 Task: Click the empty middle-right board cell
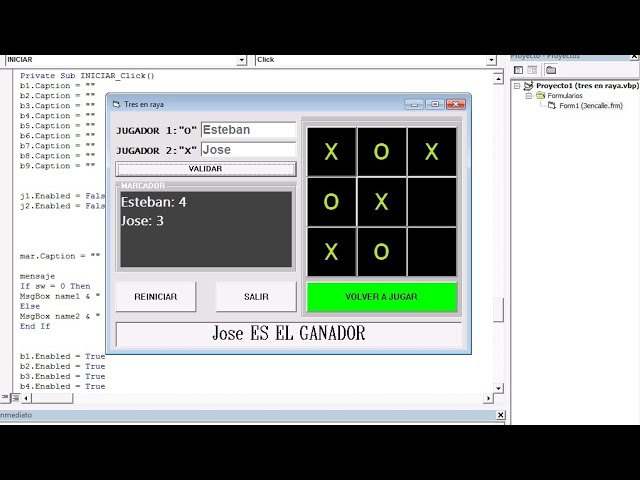(x=432, y=202)
